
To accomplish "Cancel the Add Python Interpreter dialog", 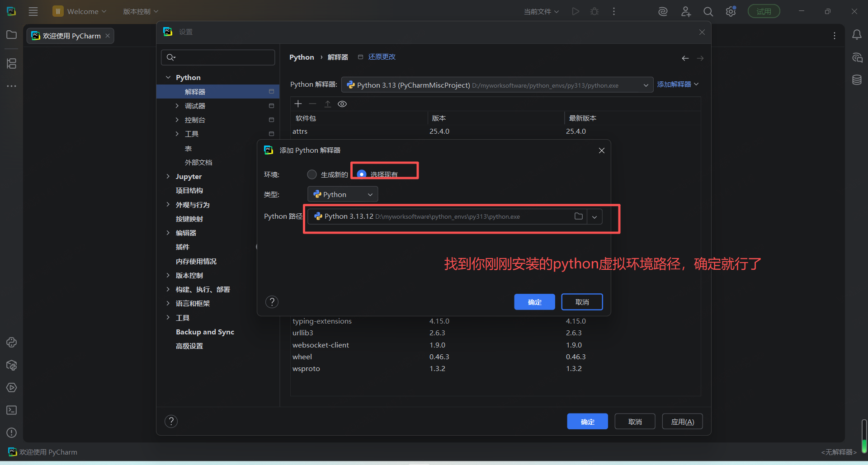I will (x=582, y=302).
